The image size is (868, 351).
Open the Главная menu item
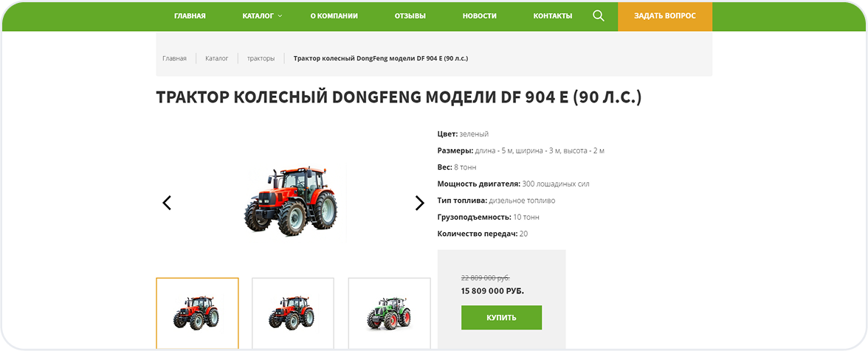[x=190, y=16]
